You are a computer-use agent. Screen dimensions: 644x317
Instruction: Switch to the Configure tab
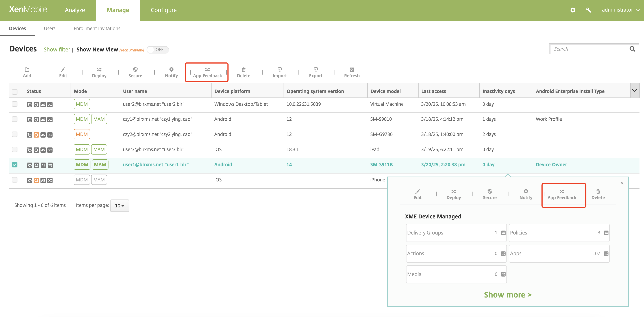(164, 10)
